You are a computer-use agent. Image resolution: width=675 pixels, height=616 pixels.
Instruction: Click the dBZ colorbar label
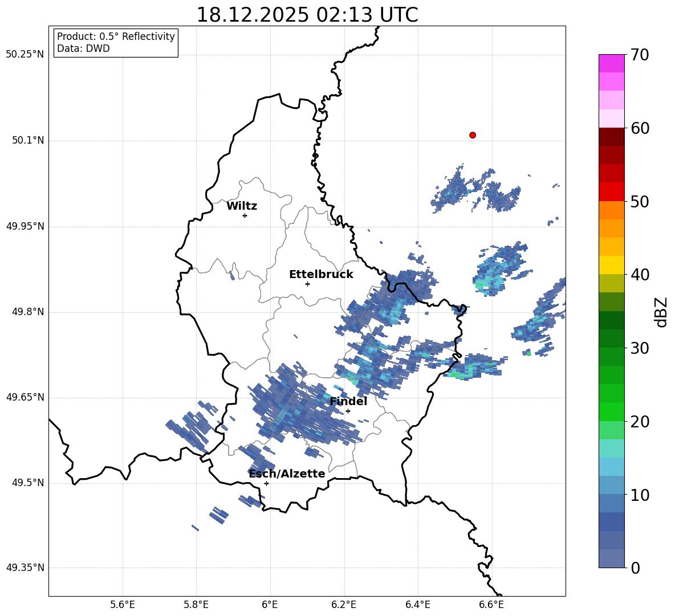click(662, 312)
